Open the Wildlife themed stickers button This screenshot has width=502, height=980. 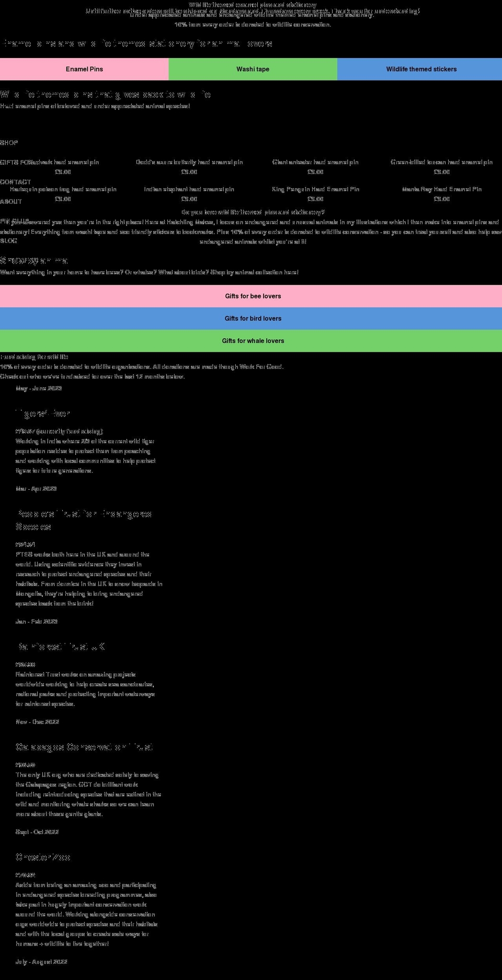[x=421, y=69]
